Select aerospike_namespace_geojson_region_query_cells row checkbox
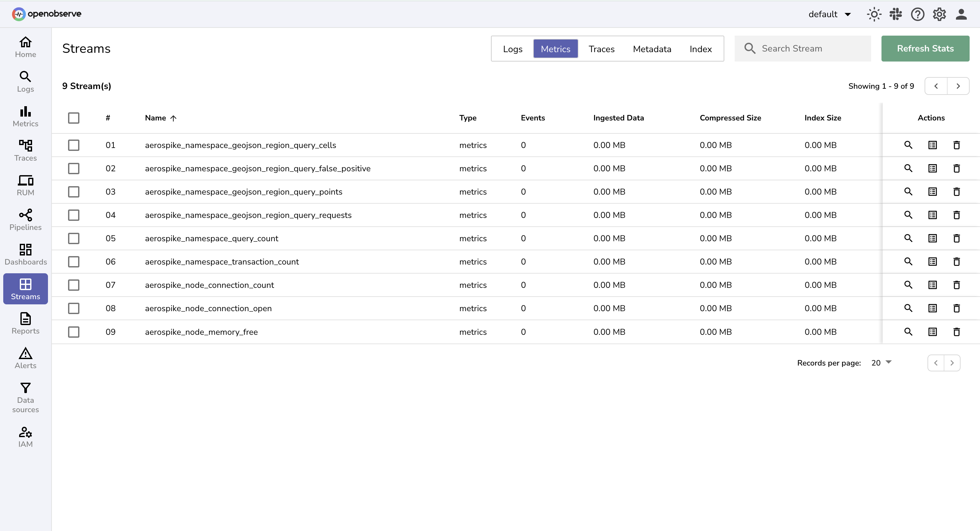 click(74, 145)
